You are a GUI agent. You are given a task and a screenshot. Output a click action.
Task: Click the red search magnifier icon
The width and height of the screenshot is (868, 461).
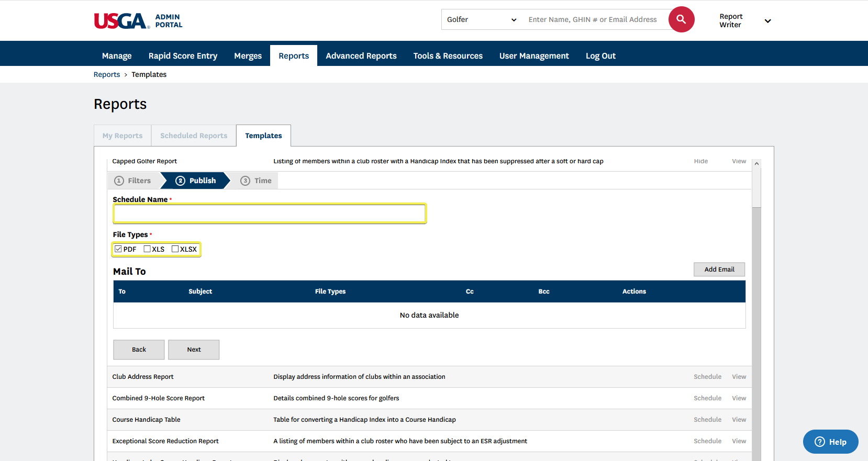[681, 19]
